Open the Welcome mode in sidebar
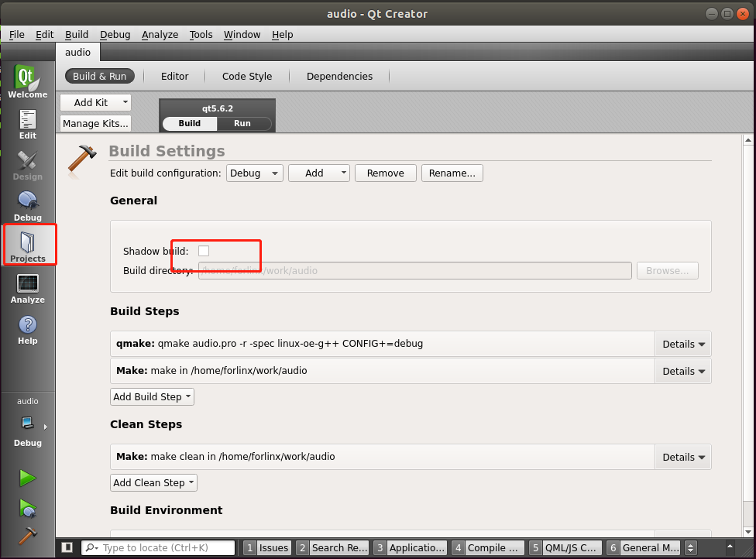 click(x=28, y=82)
